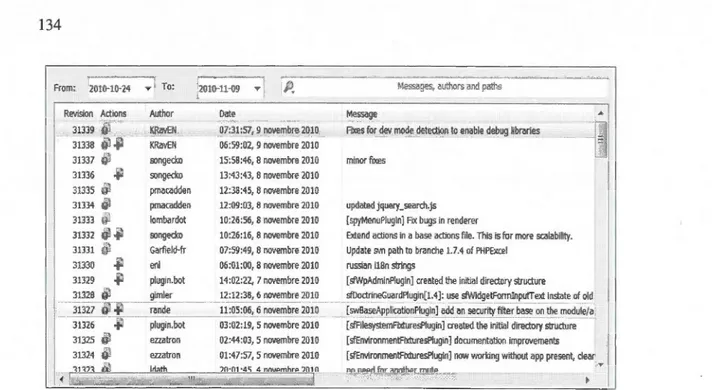Image resolution: width=712 pixels, height=390 pixels.
Task: Sort by the Actions column header
Action: pos(113,114)
